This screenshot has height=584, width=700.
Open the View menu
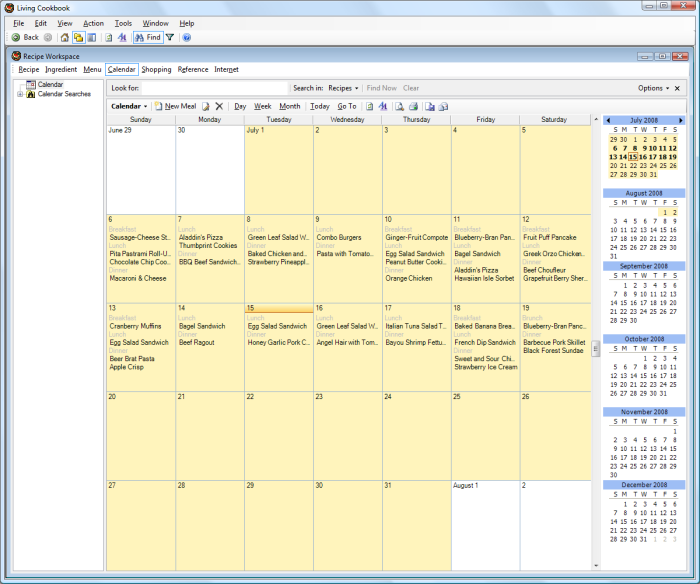point(65,23)
